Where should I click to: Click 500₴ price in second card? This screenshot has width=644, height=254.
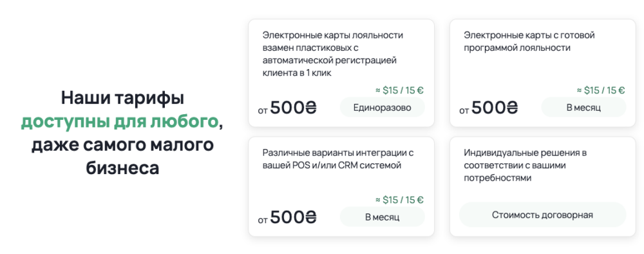[x=495, y=108]
